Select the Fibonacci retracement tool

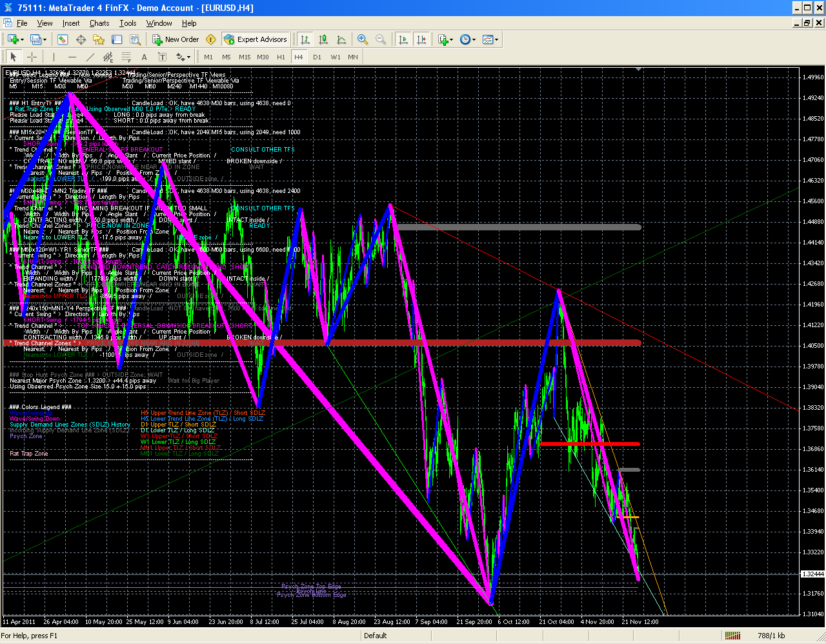(x=126, y=57)
